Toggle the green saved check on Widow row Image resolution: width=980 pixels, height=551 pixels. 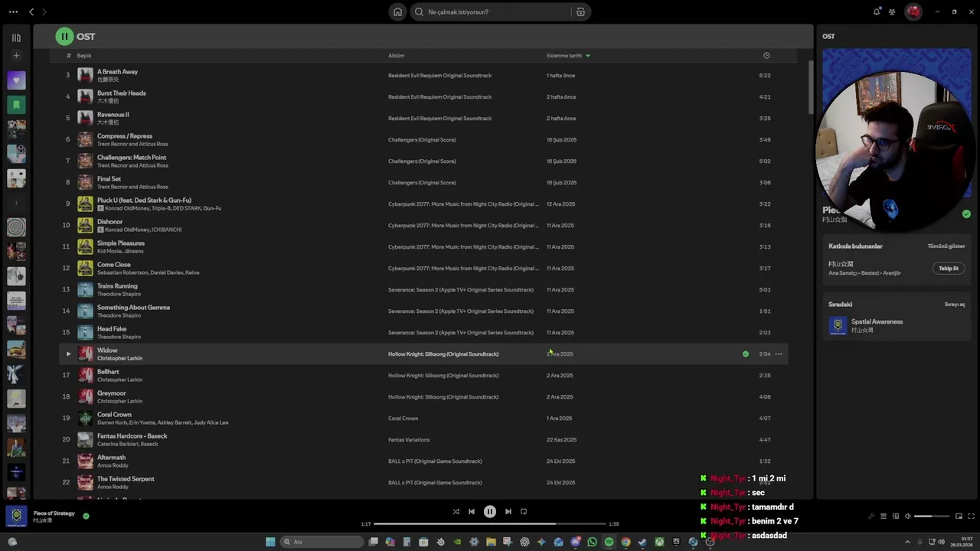coord(746,354)
